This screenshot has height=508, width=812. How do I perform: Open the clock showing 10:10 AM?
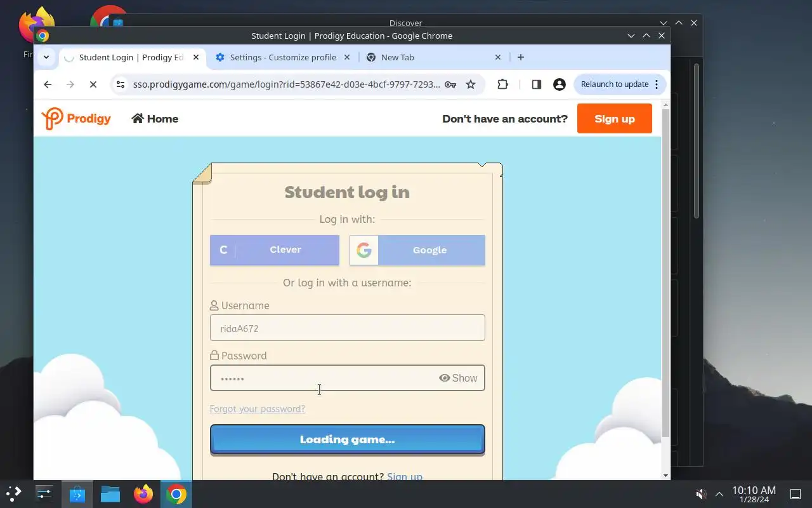tap(754, 494)
